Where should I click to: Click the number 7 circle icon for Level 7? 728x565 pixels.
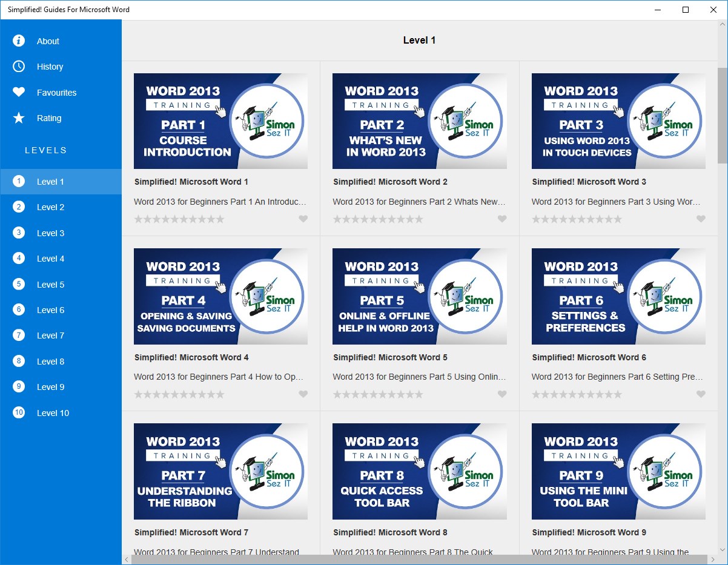19,335
